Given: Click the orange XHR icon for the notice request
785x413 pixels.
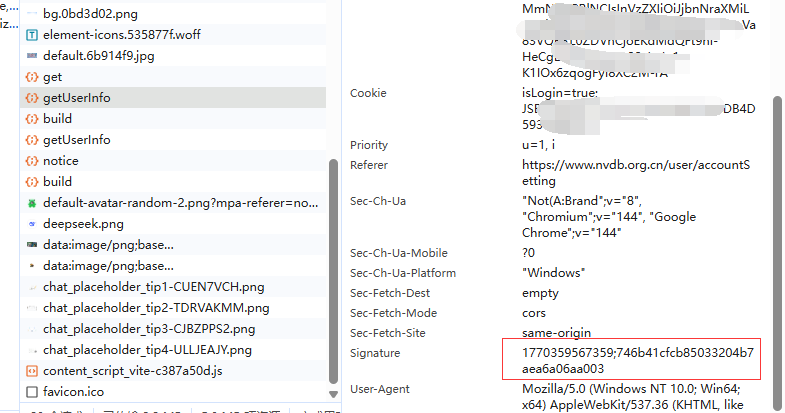Looking at the screenshot, I should coord(32,161).
